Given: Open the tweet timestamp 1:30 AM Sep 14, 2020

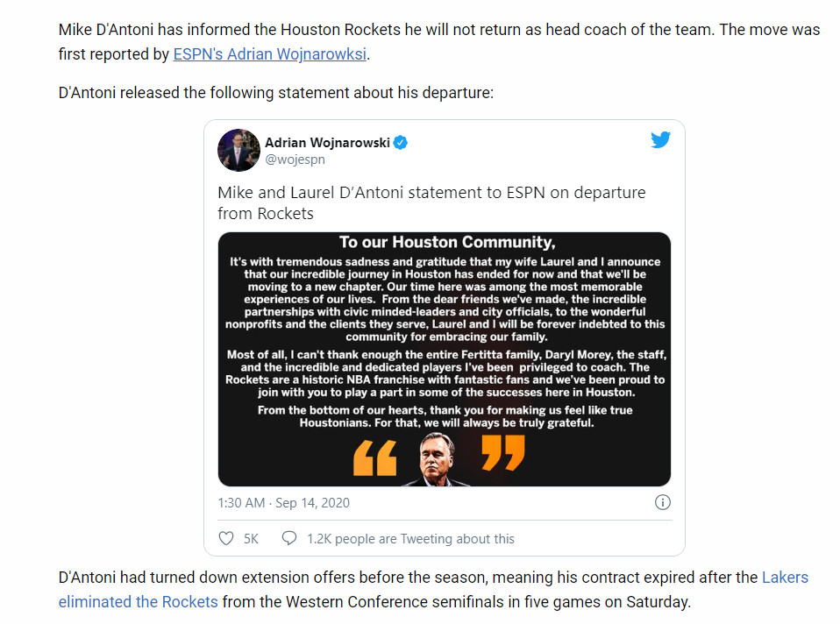Looking at the screenshot, I should (x=283, y=503).
